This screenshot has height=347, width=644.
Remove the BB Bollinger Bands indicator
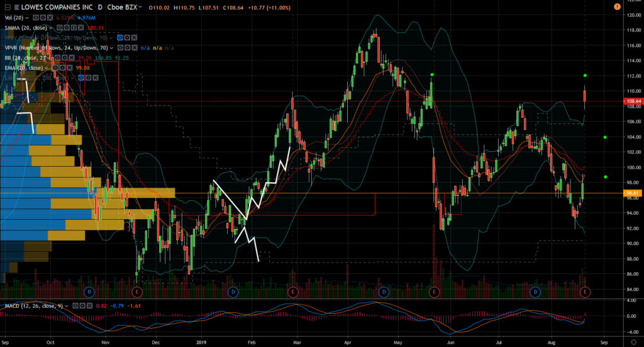point(72,57)
